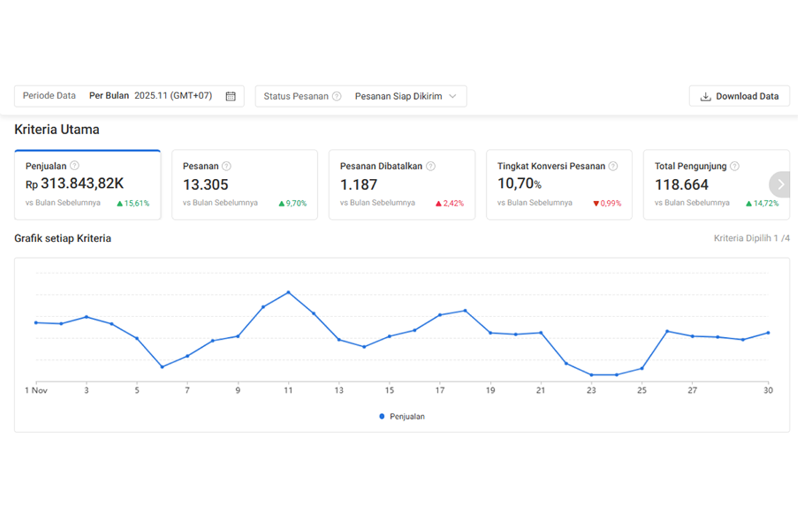The image size is (798, 532).
Task: Click the download arrow icon in Download Data
Action: (x=706, y=96)
